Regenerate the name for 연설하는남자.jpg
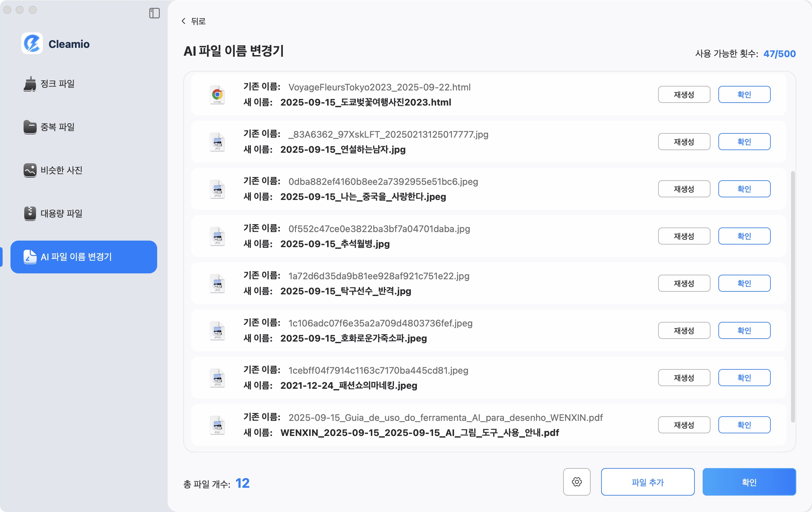 point(684,141)
